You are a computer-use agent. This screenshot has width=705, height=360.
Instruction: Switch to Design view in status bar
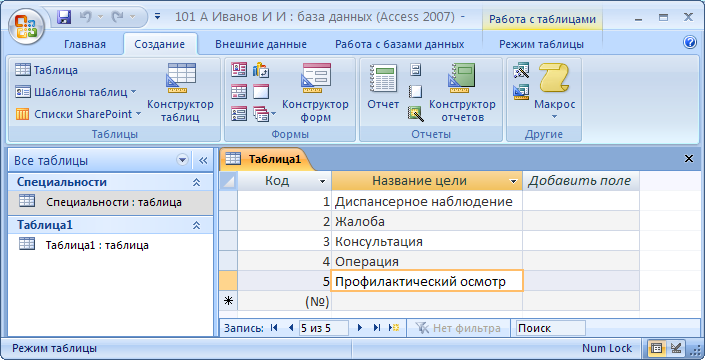(x=676, y=348)
